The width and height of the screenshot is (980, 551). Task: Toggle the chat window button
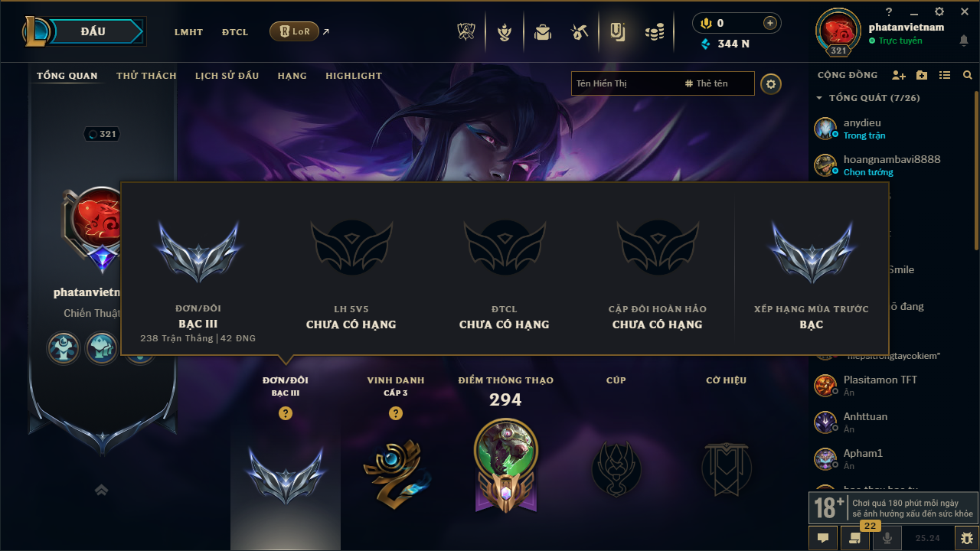coord(823,538)
